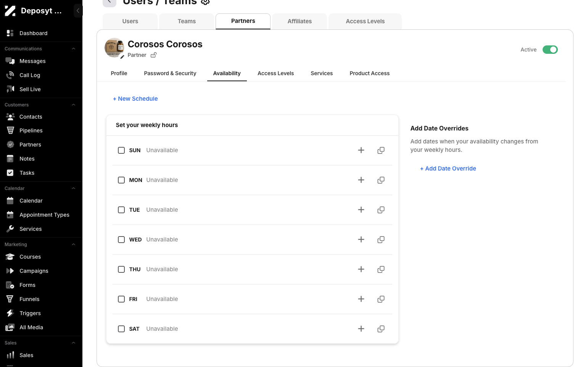Image resolution: width=588 pixels, height=367 pixels.
Task: Add time slot for MON
Action: pos(361,180)
